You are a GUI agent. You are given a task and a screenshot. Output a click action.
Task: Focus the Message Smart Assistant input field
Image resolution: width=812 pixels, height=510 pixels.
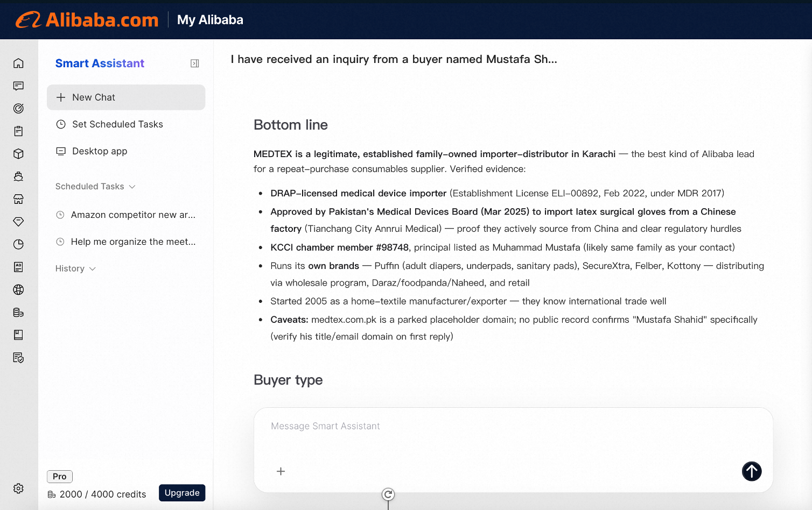(x=513, y=450)
